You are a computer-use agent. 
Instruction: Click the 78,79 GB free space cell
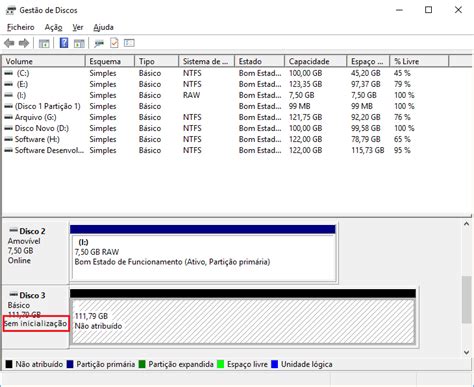click(366, 139)
